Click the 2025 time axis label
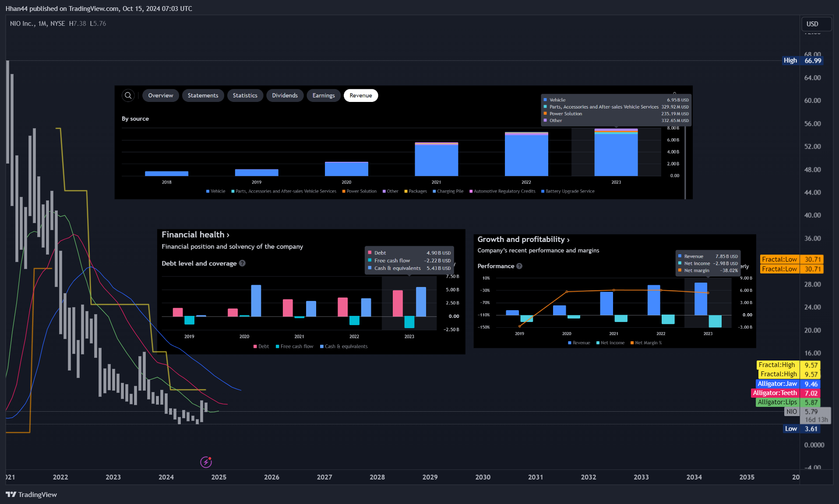Viewport: 839px width, 504px height. (219, 477)
